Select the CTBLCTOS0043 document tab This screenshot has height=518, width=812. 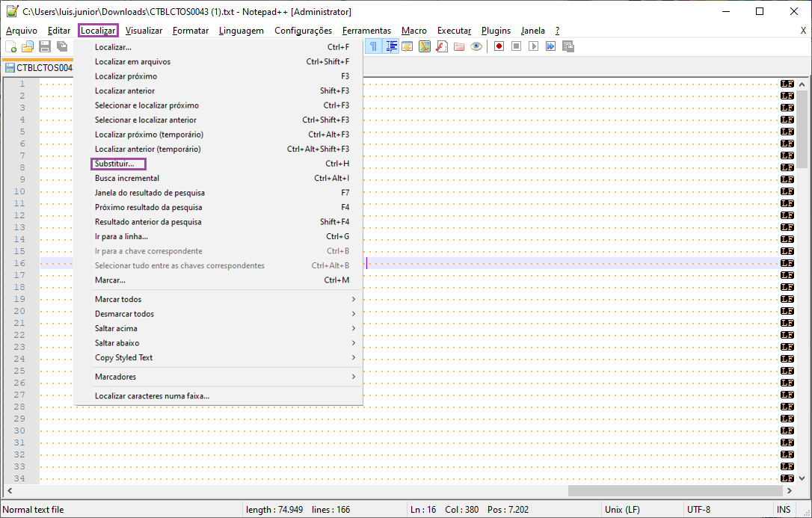[40, 68]
